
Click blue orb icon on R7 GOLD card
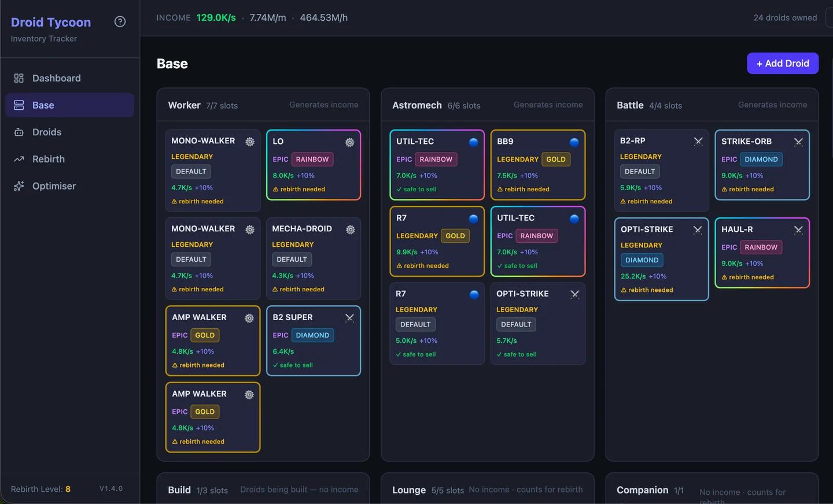point(474,218)
